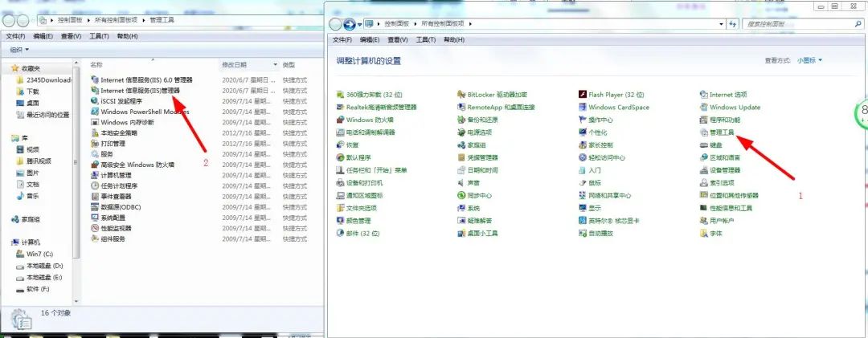This screenshot has width=868, height=338.
Task: Open BitLocker 驱动器加密 item
Action: pyautogui.click(x=497, y=95)
